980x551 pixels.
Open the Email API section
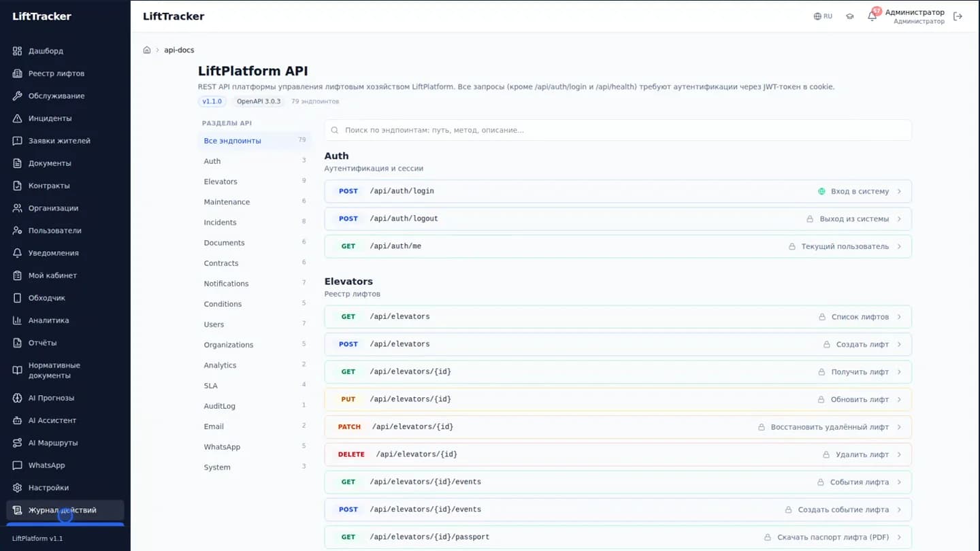pyautogui.click(x=255, y=427)
